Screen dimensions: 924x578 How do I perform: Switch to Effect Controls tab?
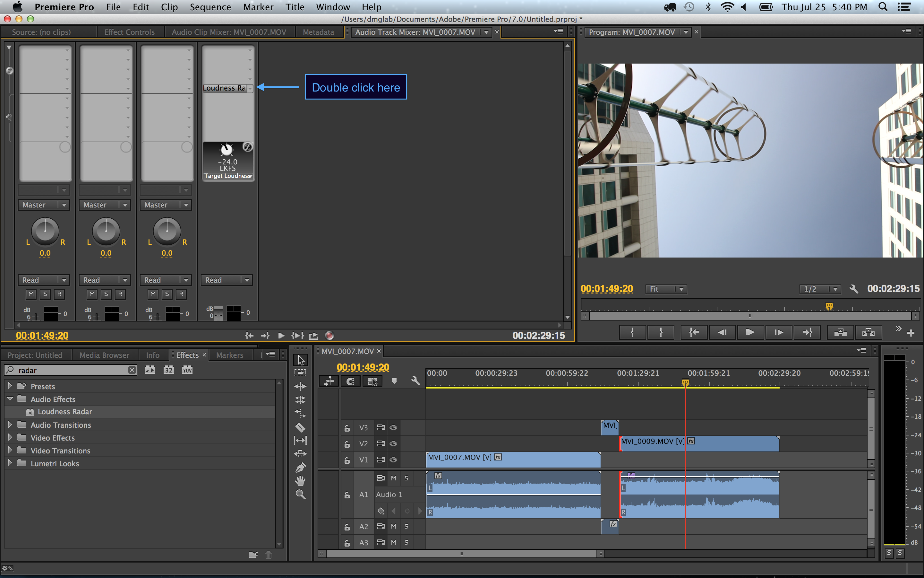pos(129,32)
